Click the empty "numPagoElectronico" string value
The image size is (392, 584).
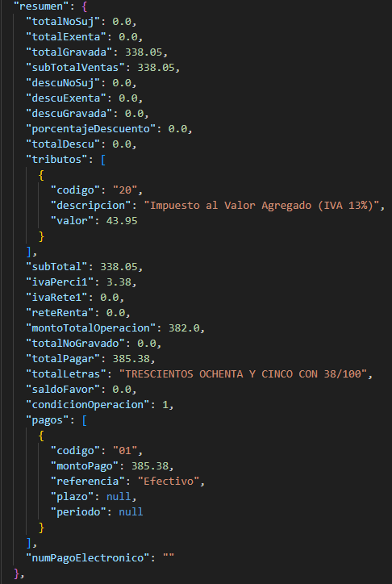tap(169, 557)
